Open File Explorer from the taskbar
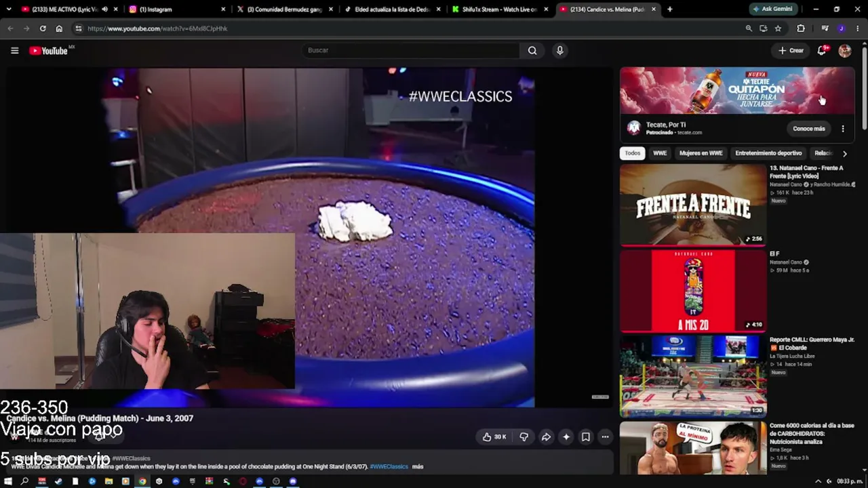 click(x=108, y=481)
